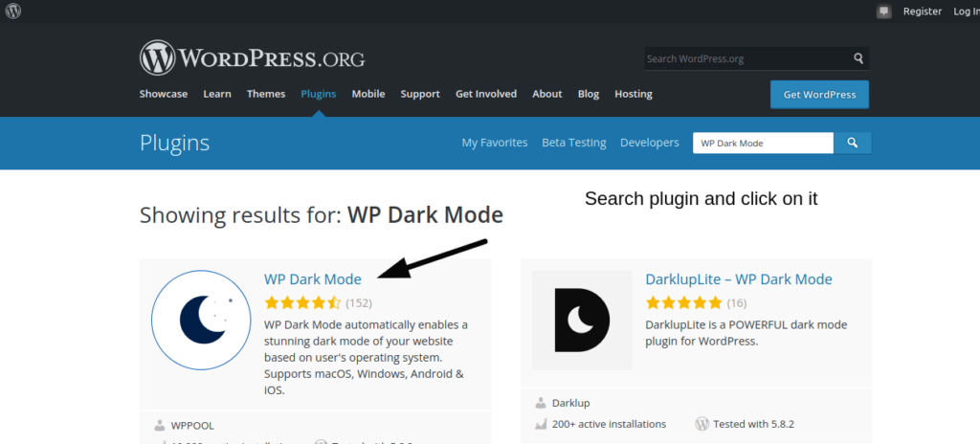This screenshot has width=980, height=444.
Task: Open the WP Dark Mode moon thumbnail
Action: click(x=201, y=320)
